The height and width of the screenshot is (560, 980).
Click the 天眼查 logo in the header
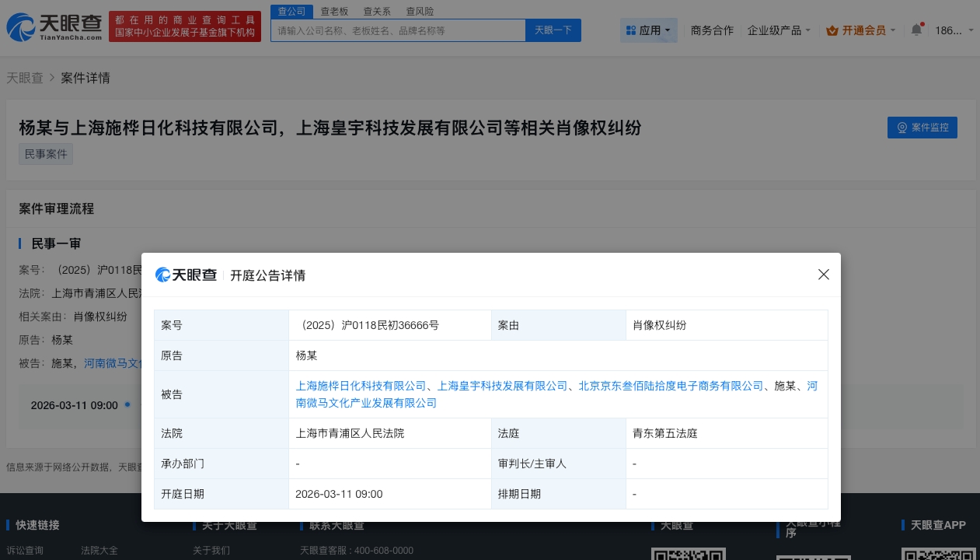coord(54,27)
